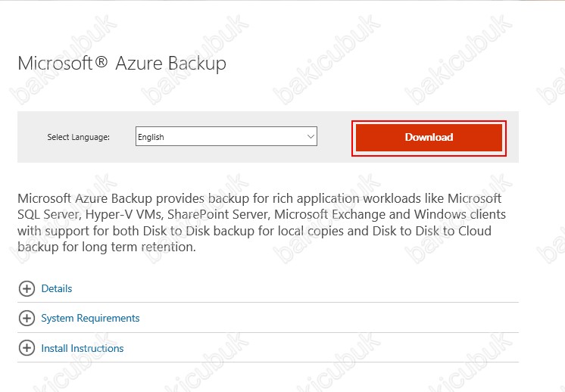Screen dimensions: 565x392
Task: Click the words Hyper-V VMs in description
Action: (x=123, y=214)
